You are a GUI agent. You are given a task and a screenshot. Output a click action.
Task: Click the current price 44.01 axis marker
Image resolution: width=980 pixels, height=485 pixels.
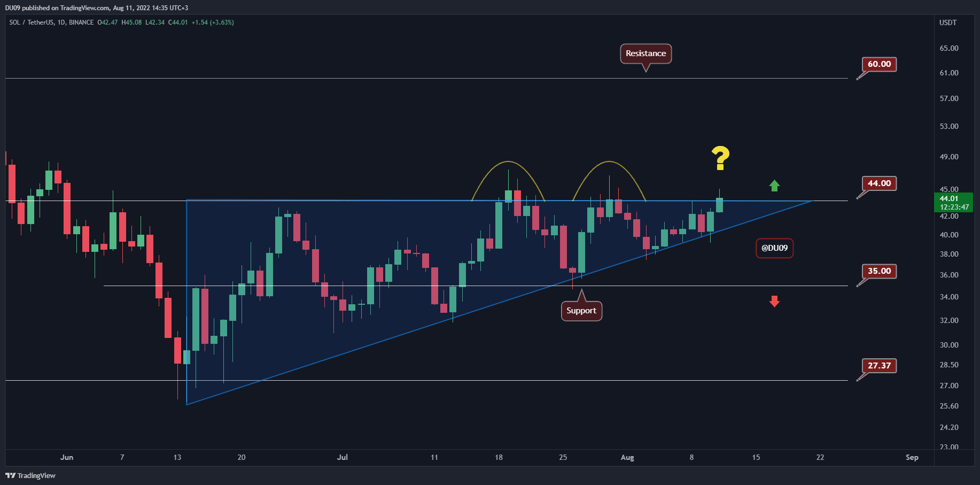click(x=954, y=203)
